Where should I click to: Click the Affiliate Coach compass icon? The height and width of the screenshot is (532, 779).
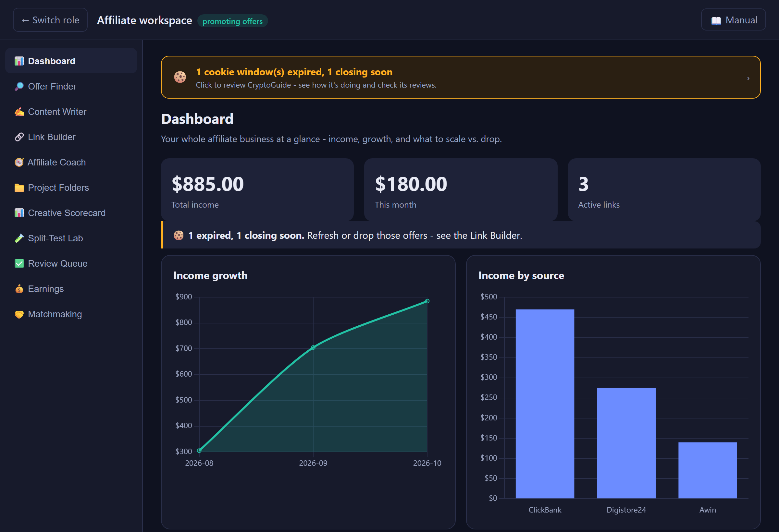(19, 162)
